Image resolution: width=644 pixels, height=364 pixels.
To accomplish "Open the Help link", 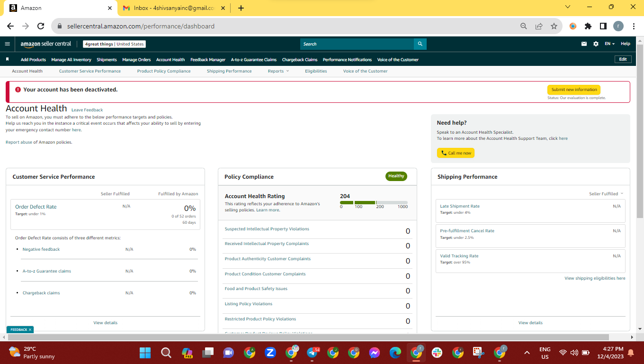I will (626, 44).
